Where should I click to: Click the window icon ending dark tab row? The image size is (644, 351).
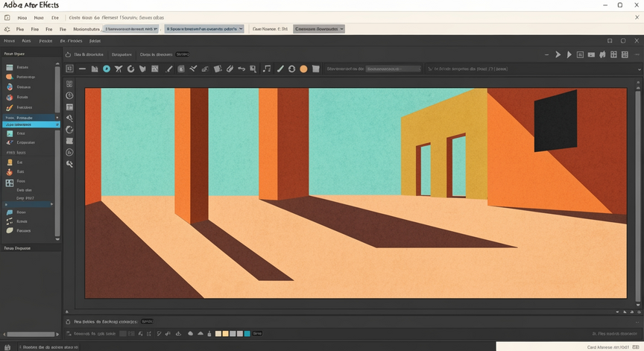(610, 41)
